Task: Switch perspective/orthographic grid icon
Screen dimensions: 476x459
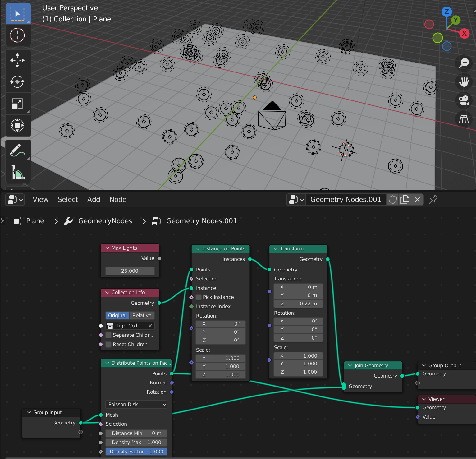Action: (x=464, y=119)
